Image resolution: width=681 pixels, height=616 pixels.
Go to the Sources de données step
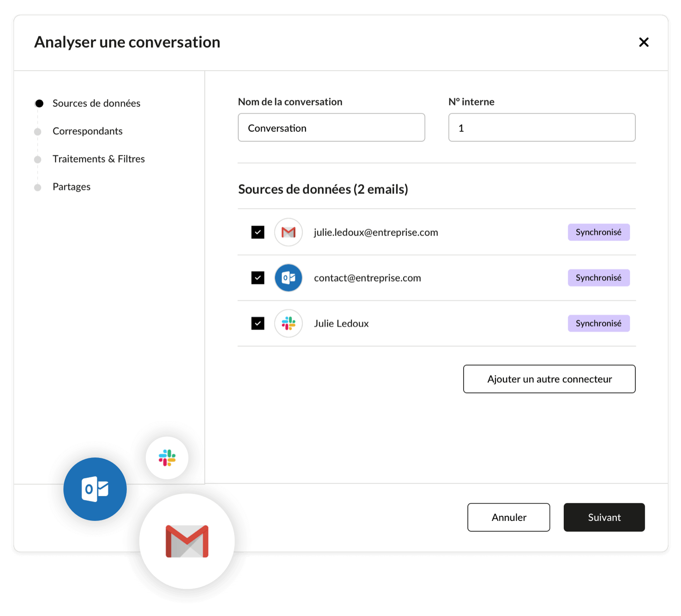tap(96, 103)
